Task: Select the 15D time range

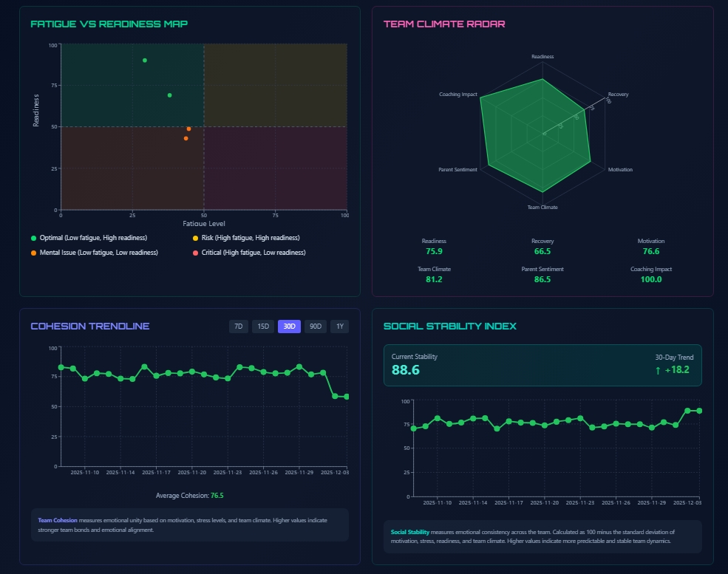Action: (262, 327)
